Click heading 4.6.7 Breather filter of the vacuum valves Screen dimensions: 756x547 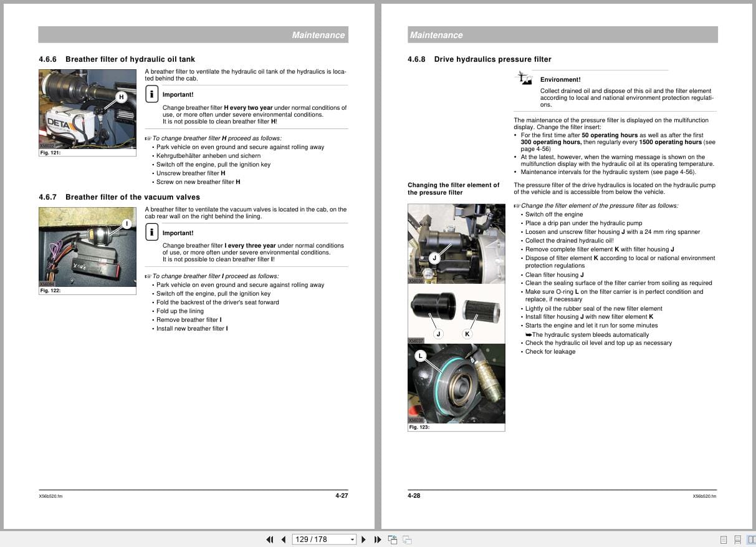click(x=119, y=197)
